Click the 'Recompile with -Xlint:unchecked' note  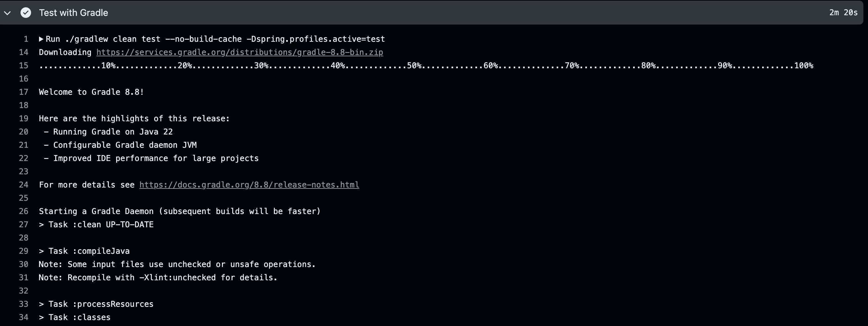pos(158,278)
